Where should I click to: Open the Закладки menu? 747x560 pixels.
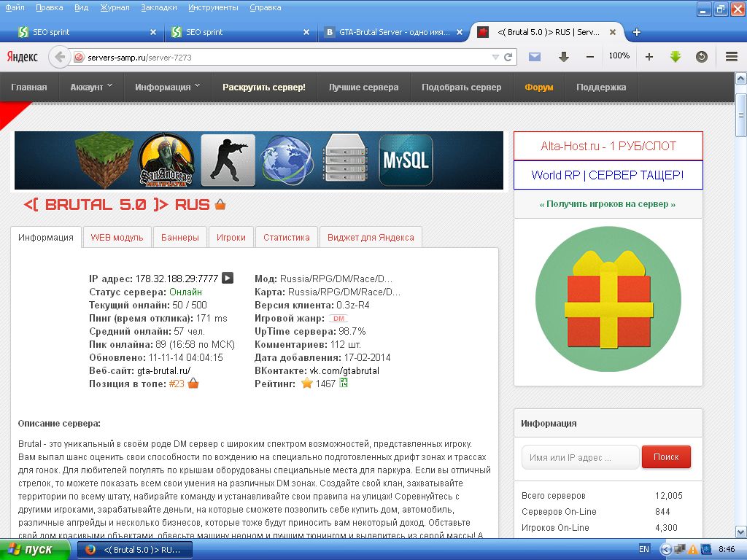tap(158, 7)
